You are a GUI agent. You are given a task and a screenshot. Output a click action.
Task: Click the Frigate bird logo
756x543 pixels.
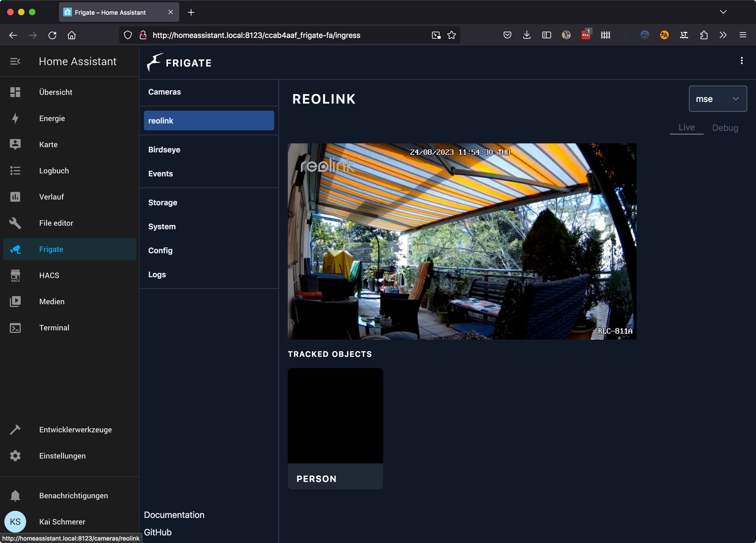point(155,62)
